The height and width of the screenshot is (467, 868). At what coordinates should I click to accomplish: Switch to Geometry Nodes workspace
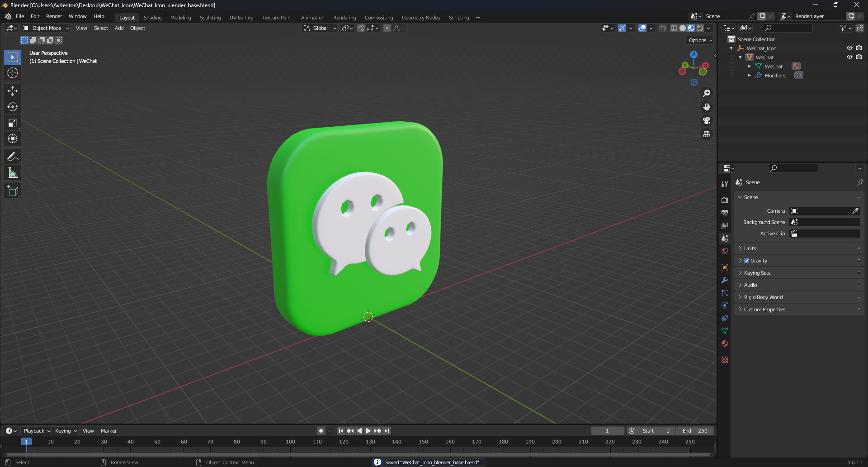click(x=421, y=18)
